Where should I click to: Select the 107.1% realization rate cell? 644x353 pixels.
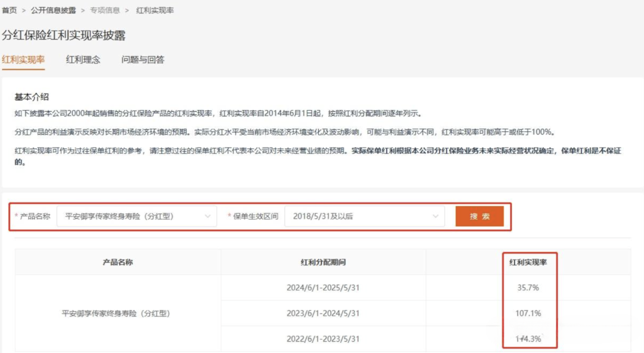[x=528, y=313]
